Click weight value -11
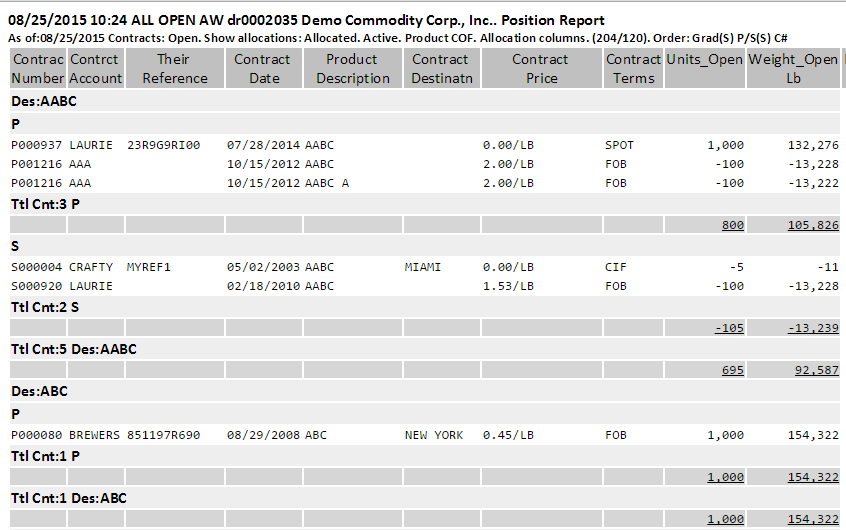 tap(828, 267)
